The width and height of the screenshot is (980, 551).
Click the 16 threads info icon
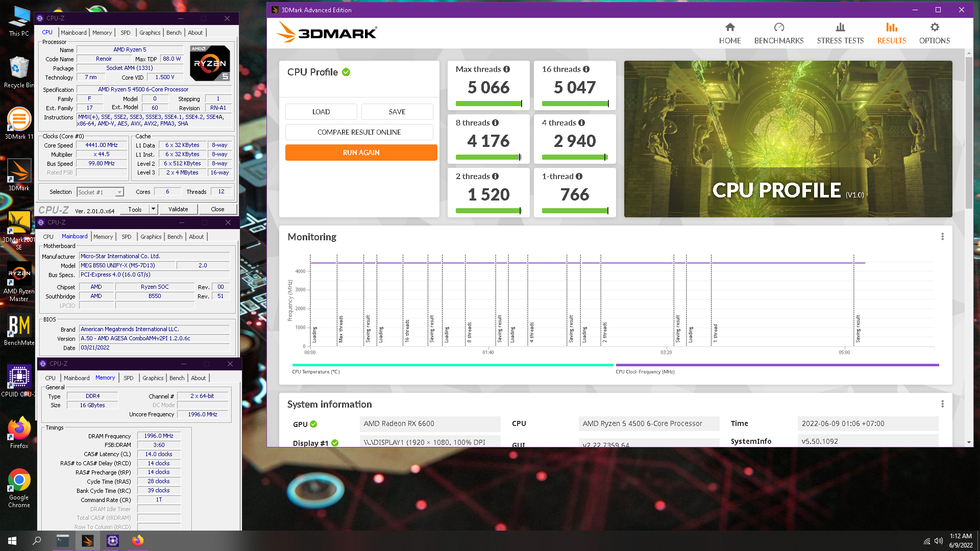[586, 69]
